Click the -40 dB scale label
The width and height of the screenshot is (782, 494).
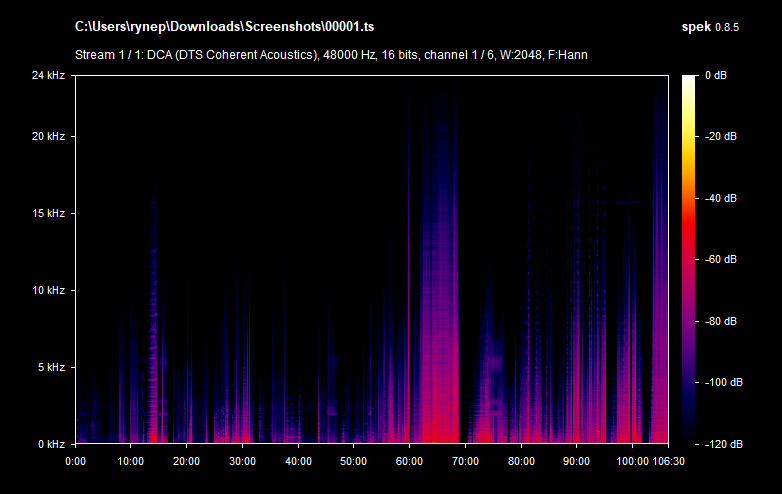click(x=720, y=198)
